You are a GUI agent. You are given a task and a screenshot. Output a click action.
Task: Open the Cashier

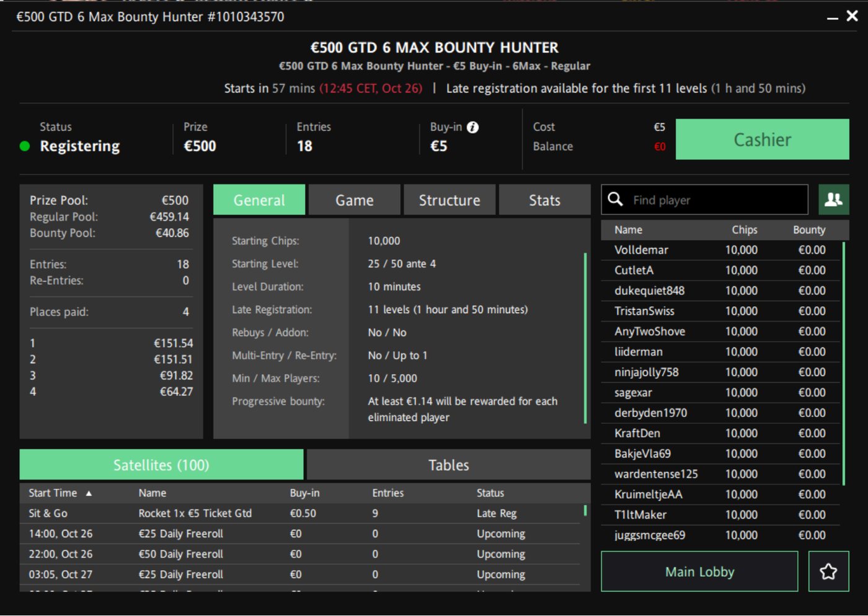tap(763, 139)
